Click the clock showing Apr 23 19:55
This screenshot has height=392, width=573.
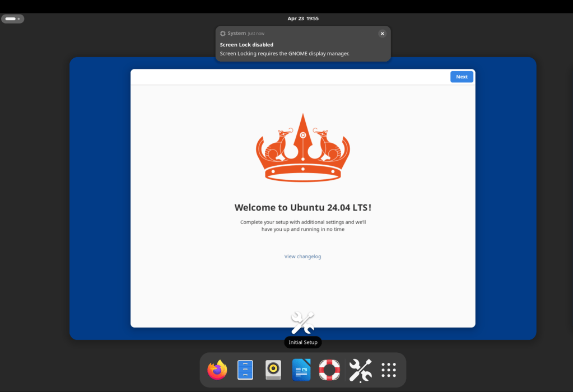(x=303, y=18)
